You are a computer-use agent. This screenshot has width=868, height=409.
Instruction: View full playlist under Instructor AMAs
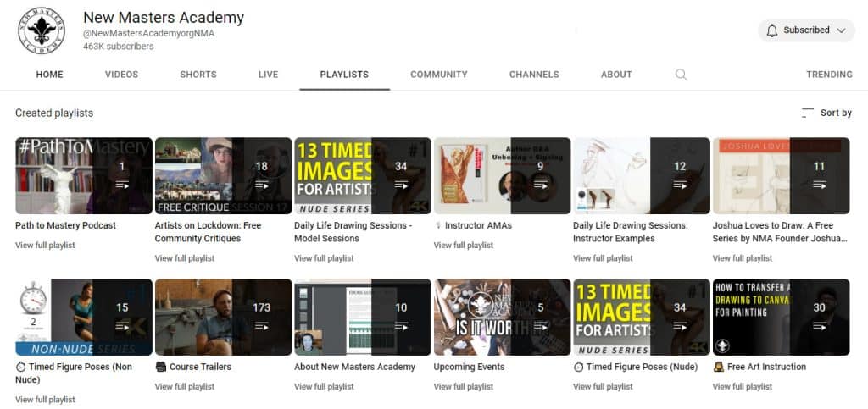point(464,246)
